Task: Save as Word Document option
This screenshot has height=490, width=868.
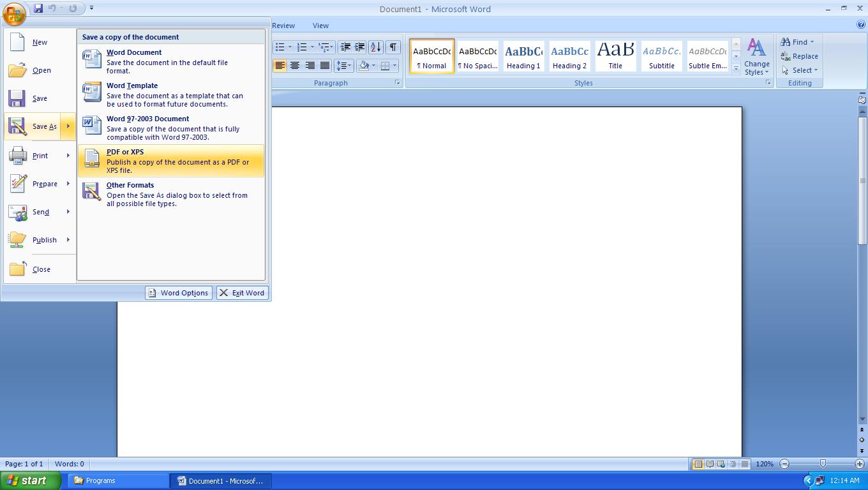Action: [171, 61]
